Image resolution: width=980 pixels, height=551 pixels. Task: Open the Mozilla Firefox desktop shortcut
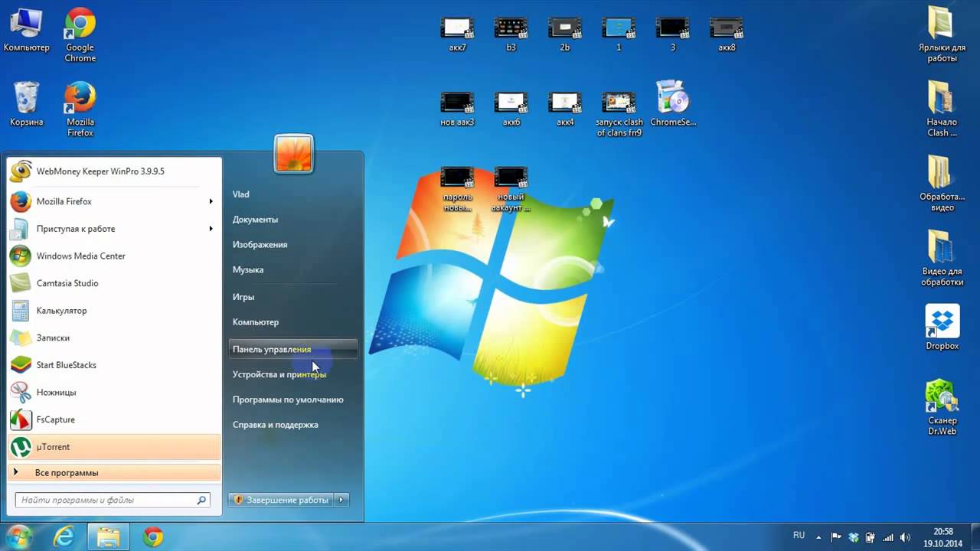point(80,109)
